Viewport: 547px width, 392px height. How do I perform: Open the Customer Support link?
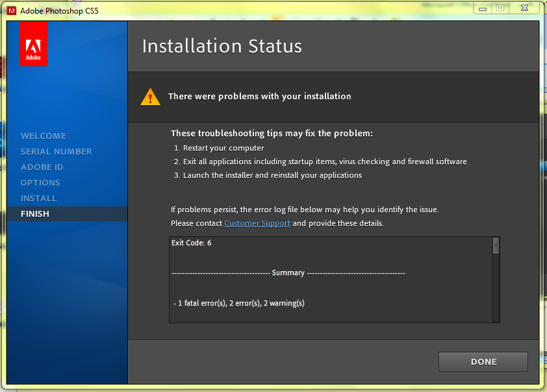pos(257,223)
